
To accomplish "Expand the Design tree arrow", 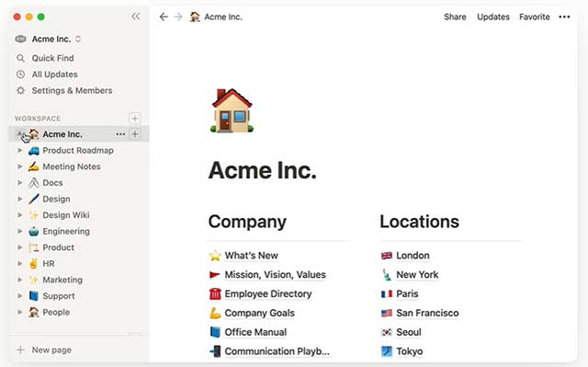I will pos(20,199).
